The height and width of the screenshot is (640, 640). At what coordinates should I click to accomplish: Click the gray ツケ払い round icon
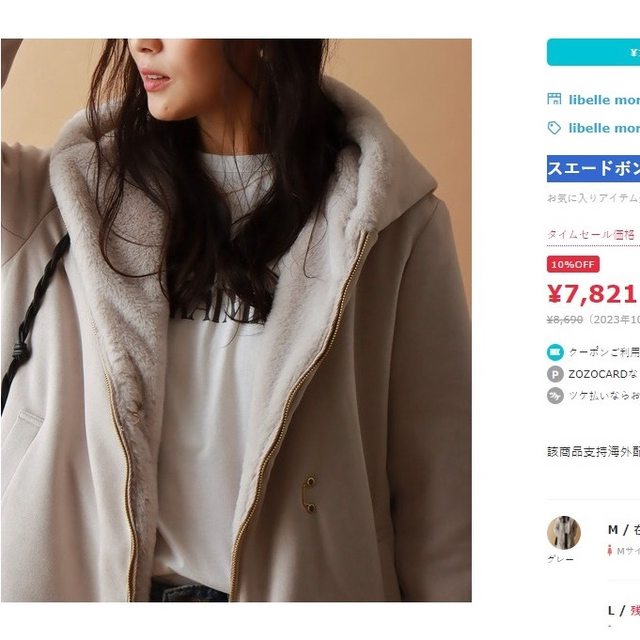[x=555, y=395]
